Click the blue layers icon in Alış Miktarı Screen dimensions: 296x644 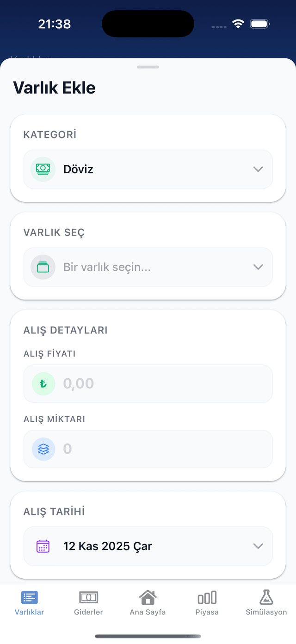[x=43, y=449]
